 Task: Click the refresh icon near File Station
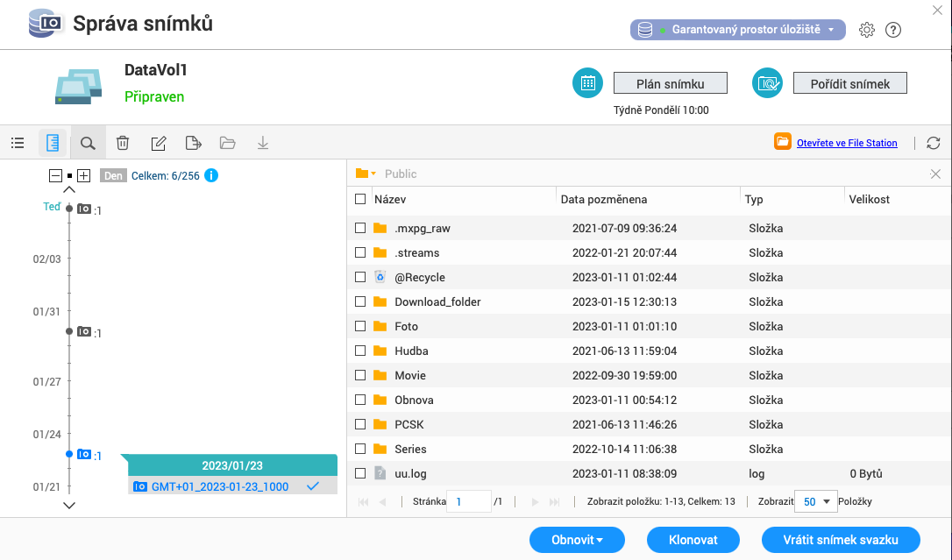934,143
